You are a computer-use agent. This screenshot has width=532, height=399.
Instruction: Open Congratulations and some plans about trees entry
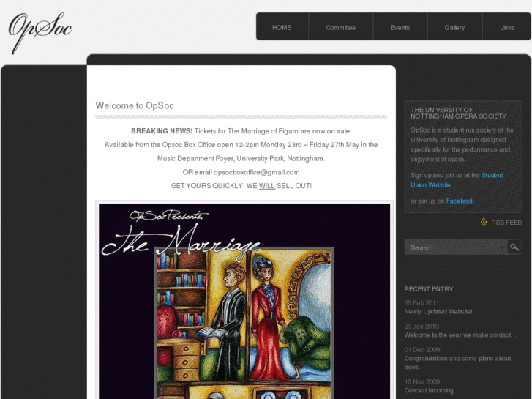(x=457, y=362)
